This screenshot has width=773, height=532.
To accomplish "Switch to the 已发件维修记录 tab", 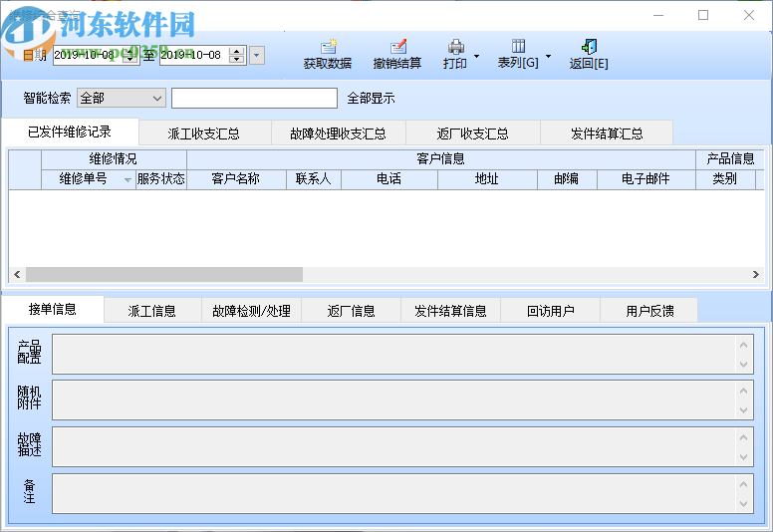I will point(70,133).
